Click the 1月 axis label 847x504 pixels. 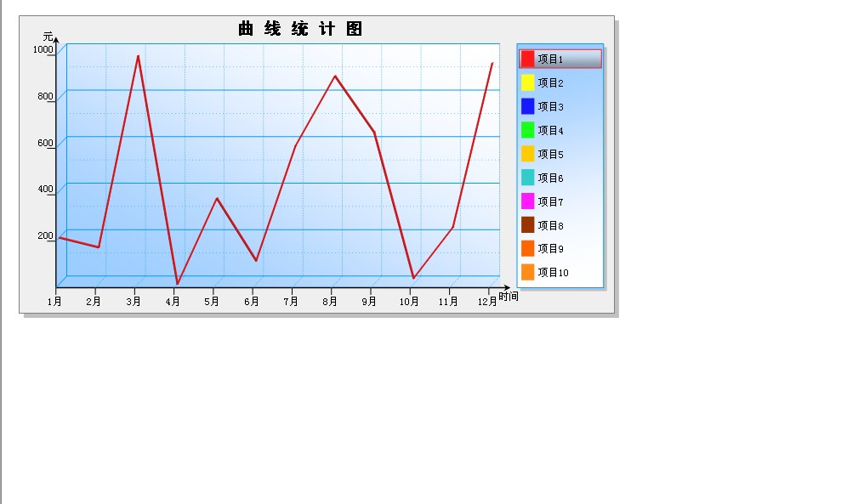tap(54, 301)
